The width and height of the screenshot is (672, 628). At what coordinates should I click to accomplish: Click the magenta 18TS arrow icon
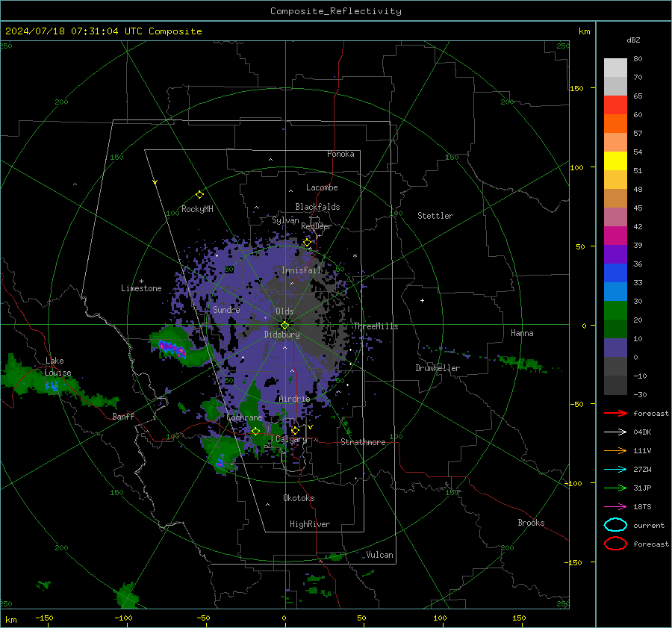[x=615, y=507]
